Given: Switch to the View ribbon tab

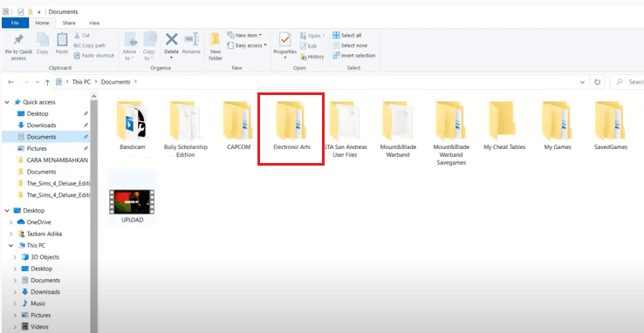Looking at the screenshot, I should tap(94, 23).
